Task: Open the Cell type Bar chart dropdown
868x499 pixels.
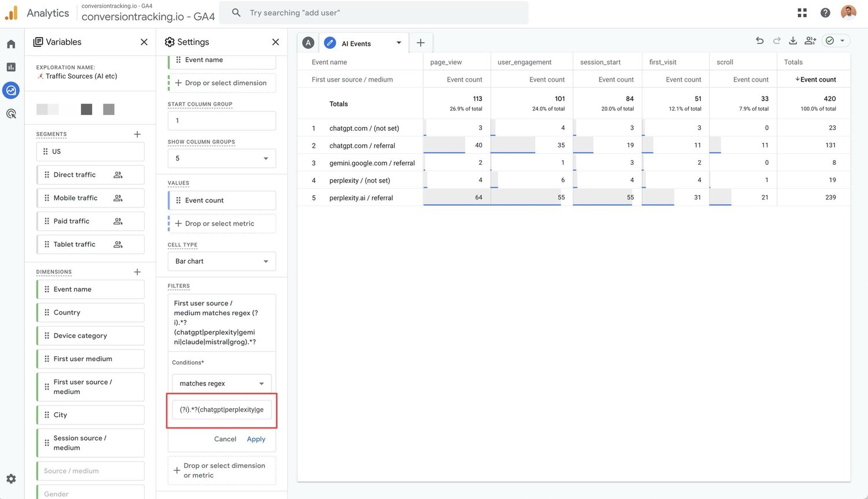Action: pos(222,261)
